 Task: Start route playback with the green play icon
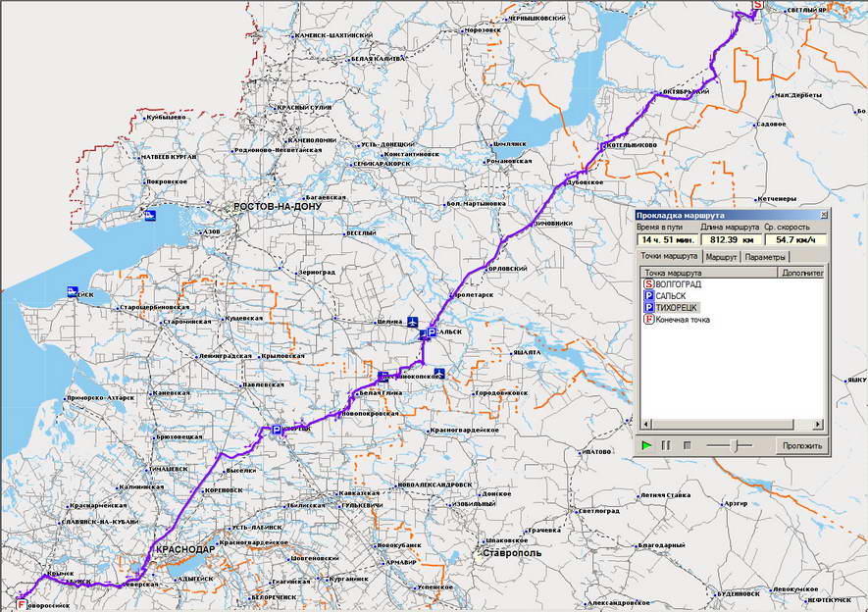click(646, 445)
